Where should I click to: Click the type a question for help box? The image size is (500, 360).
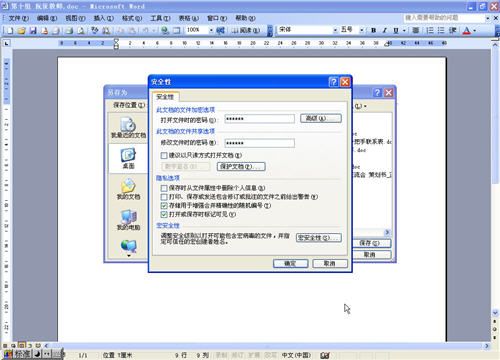point(444,18)
